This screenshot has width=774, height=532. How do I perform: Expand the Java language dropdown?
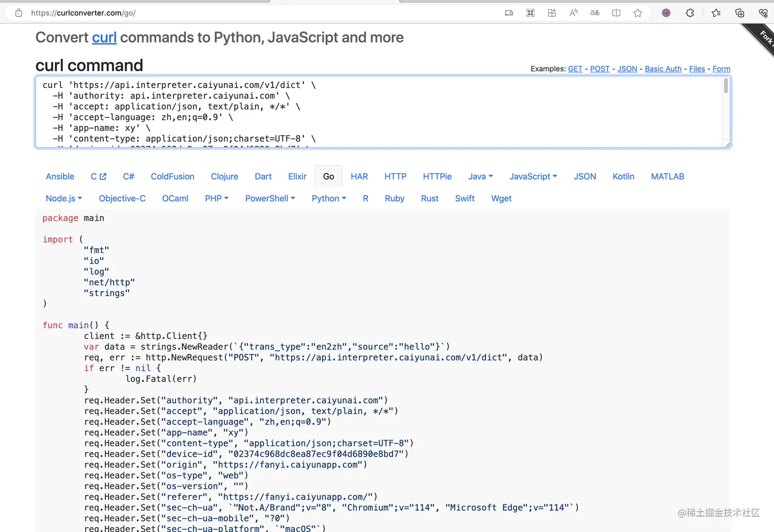pos(480,176)
